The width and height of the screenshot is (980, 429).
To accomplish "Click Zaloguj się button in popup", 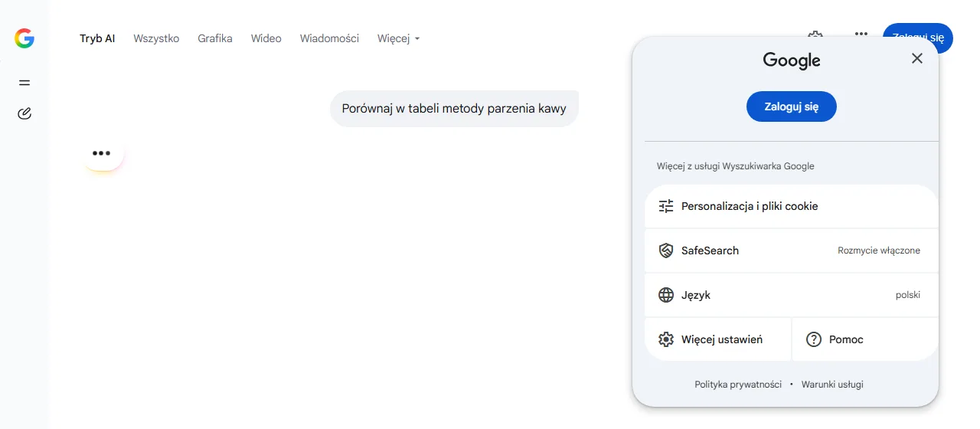I will (792, 106).
